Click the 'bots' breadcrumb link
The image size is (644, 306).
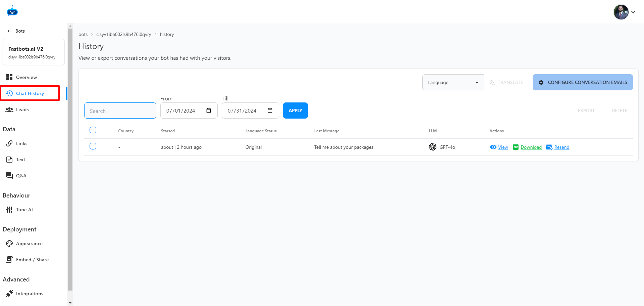coord(83,34)
